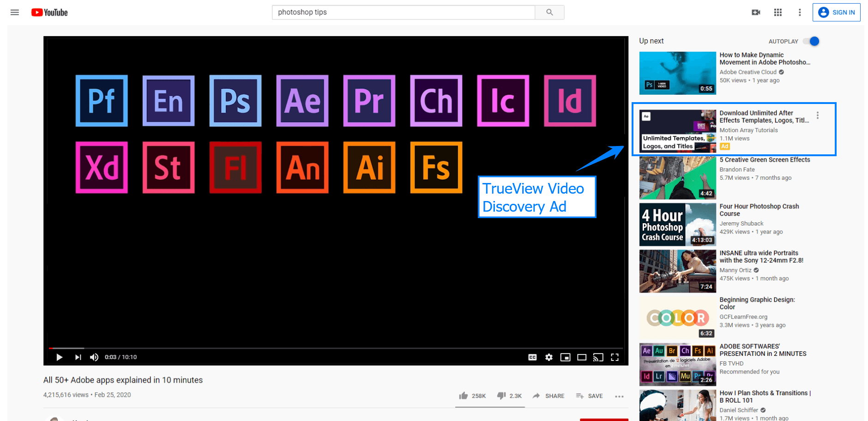Open the YouTube apps grid
This screenshot has width=868, height=421.
[x=778, y=12]
